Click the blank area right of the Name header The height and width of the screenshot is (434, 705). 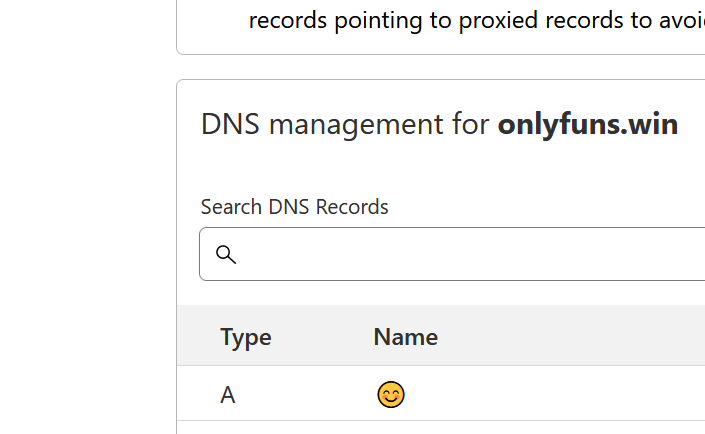click(x=570, y=337)
